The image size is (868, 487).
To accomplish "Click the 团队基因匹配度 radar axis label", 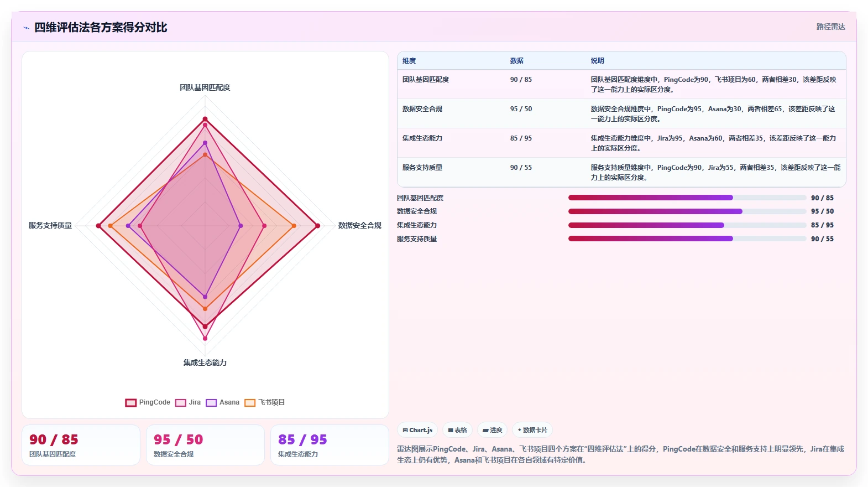I will pyautogui.click(x=205, y=87).
